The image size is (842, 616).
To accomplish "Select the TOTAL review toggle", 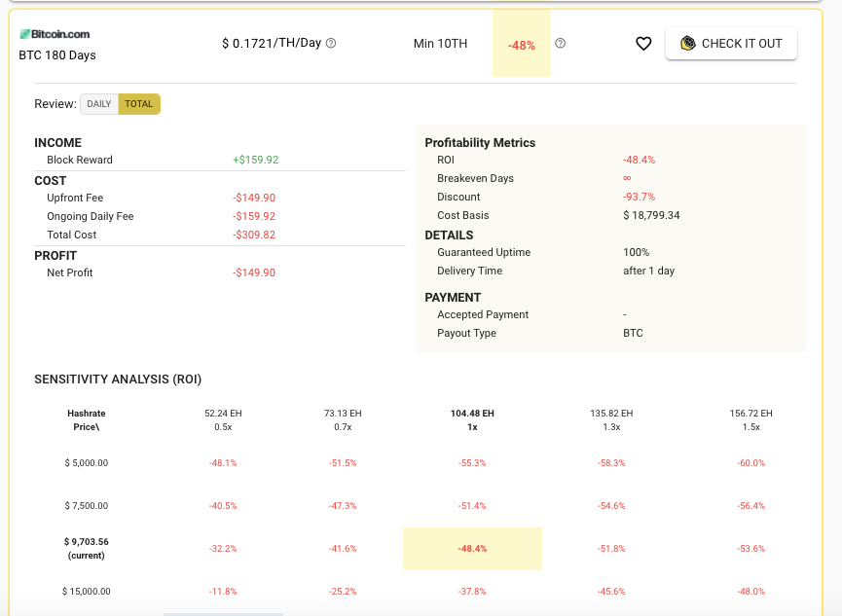I will [x=139, y=104].
